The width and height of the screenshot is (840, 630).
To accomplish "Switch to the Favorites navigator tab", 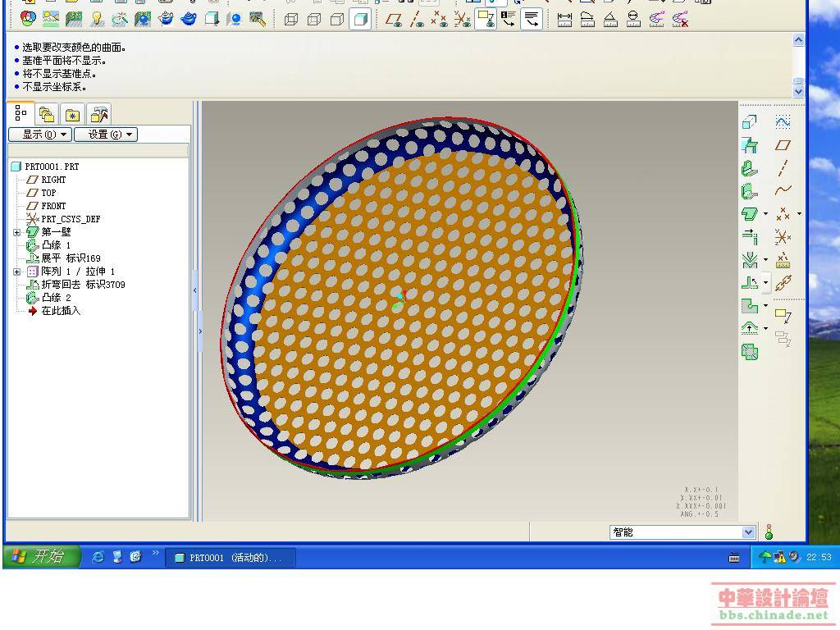I will pyautogui.click(x=73, y=115).
